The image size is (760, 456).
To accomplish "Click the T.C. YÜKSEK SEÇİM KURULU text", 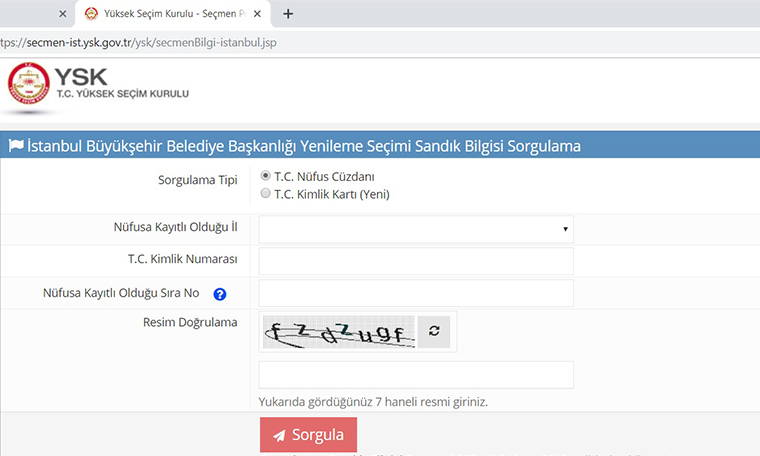I will click(x=123, y=94).
